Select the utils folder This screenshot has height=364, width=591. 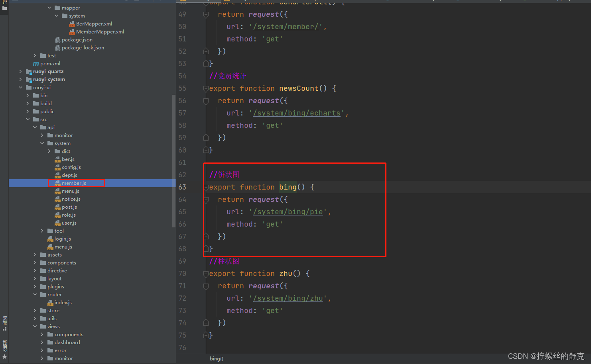pos(52,319)
